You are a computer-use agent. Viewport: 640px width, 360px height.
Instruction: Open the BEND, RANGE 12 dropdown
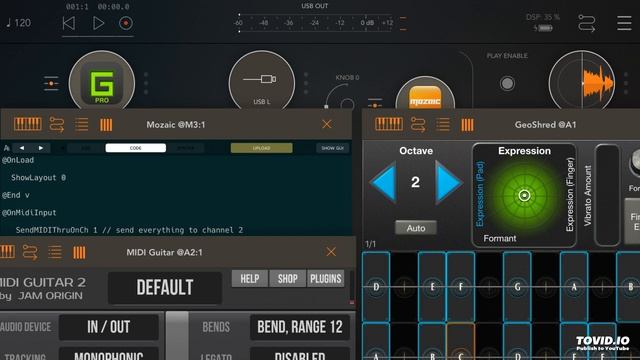300,327
